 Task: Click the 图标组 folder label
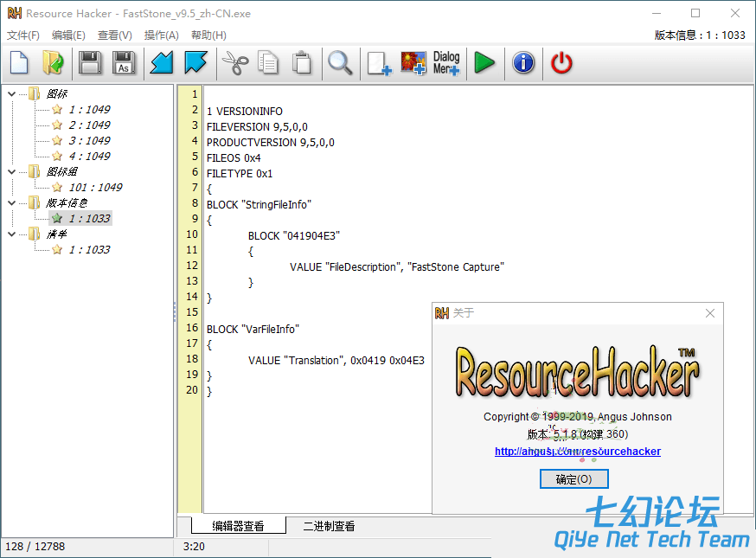coord(61,171)
